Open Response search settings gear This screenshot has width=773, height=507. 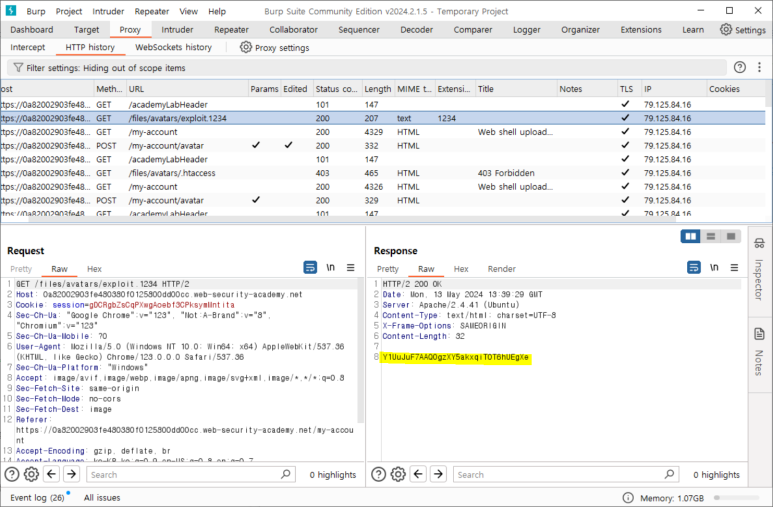click(398, 474)
